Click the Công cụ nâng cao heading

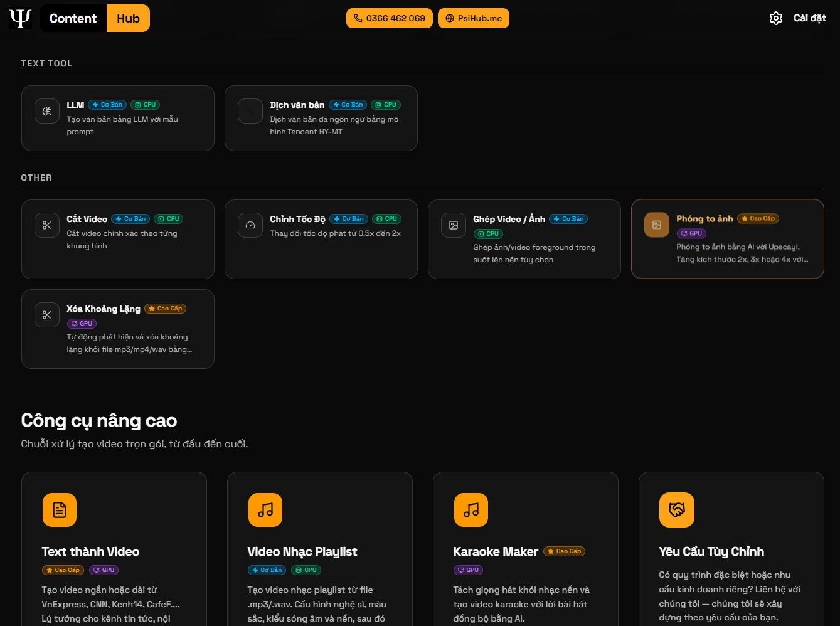click(99, 420)
